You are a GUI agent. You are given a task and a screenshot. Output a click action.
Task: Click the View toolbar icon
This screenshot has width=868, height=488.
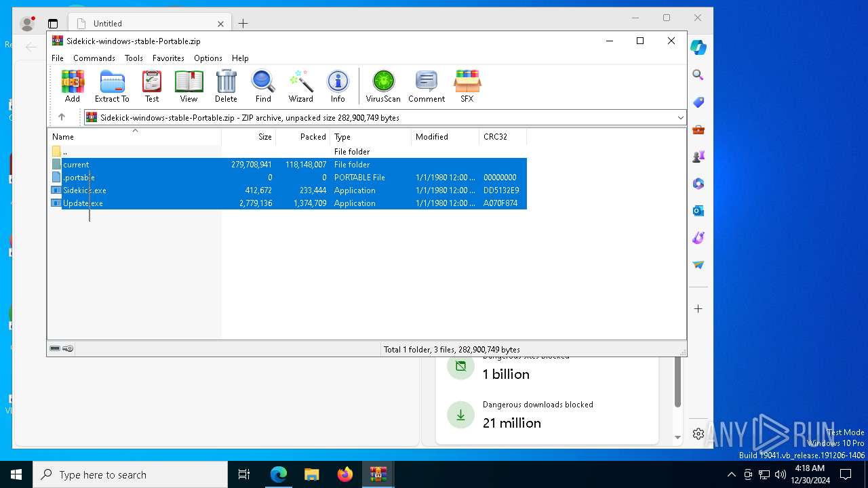(x=189, y=86)
